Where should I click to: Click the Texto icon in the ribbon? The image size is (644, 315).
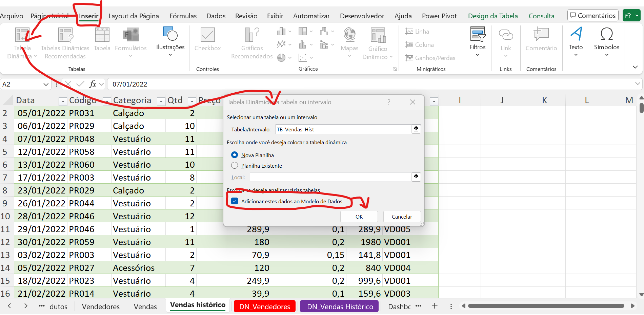(576, 35)
